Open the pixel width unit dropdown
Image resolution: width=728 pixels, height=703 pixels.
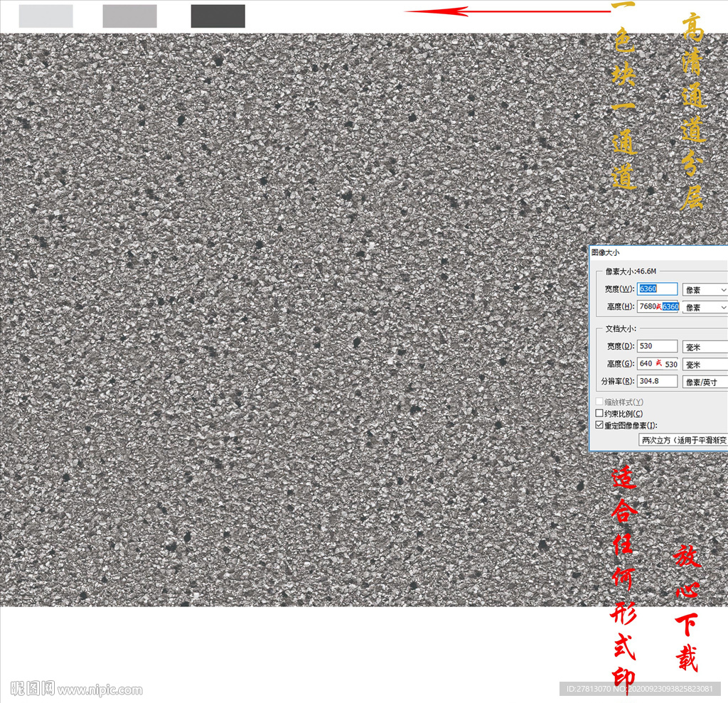pyautogui.click(x=705, y=290)
